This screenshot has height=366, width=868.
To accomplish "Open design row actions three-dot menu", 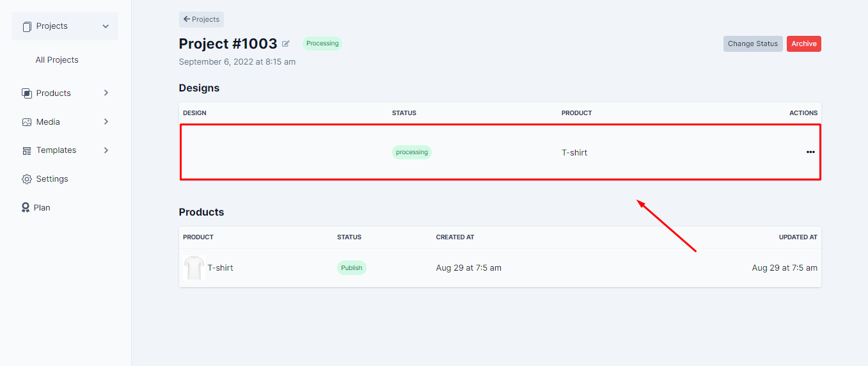I will tap(810, 152).
